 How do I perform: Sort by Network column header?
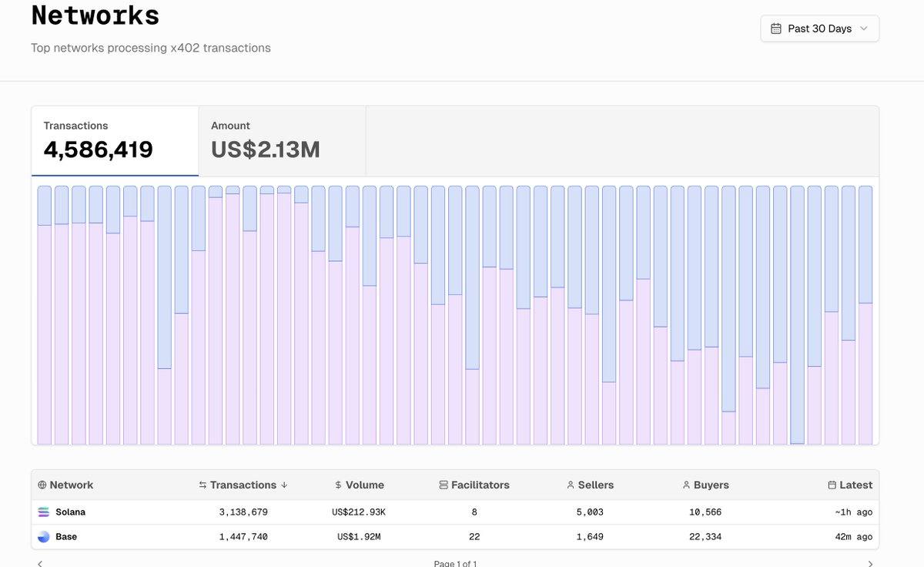pos(65,485)
